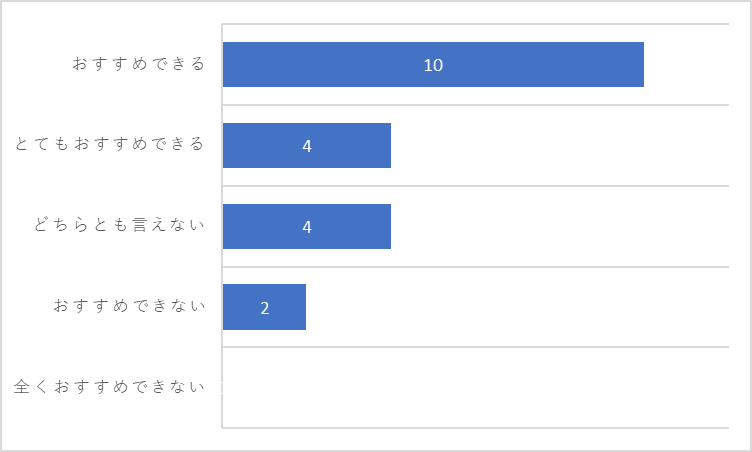
Task: Click the data label 10
Action: click(x=433, y=65)
